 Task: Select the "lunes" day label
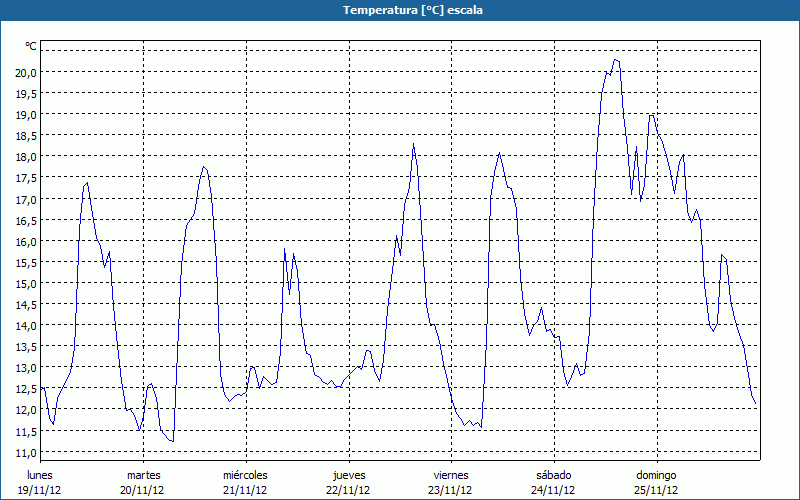click(40, 474)
